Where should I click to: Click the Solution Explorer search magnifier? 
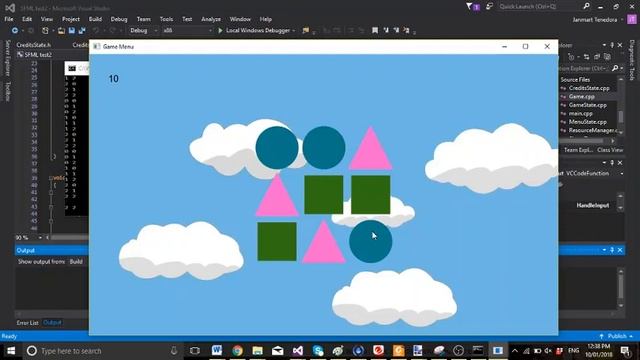tap(615, 68)
